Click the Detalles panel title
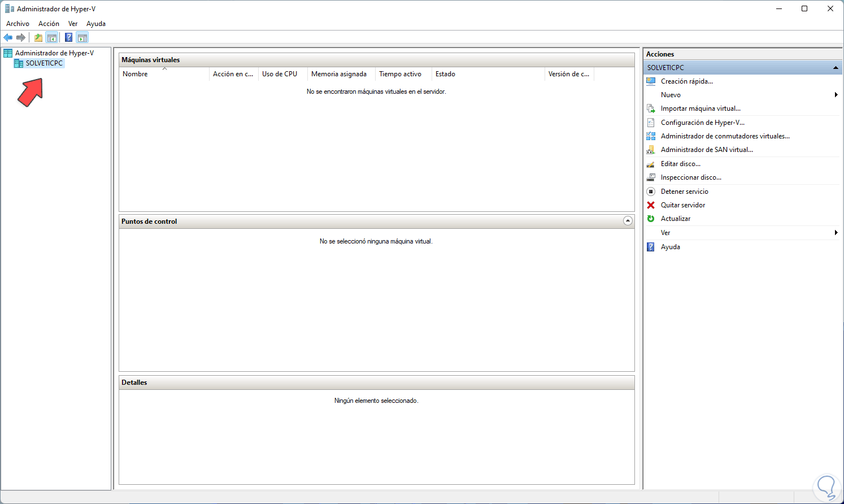The image size is (844, 504). click(x=134, y=383)
